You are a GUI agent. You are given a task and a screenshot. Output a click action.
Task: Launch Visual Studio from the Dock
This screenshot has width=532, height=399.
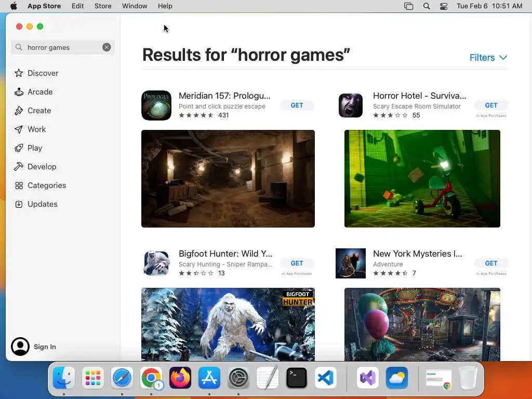(368, 378)
